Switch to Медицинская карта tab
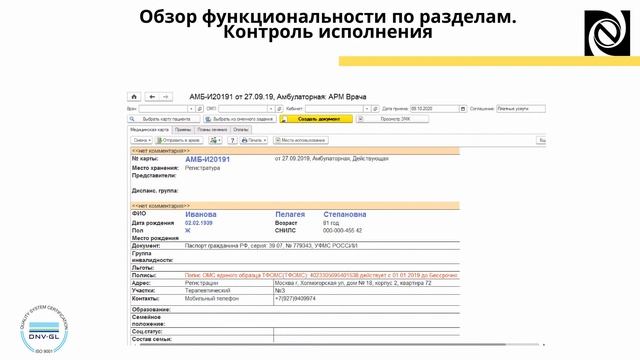The image size is (640, 360). pyautogui.click(x=149, y=130)
